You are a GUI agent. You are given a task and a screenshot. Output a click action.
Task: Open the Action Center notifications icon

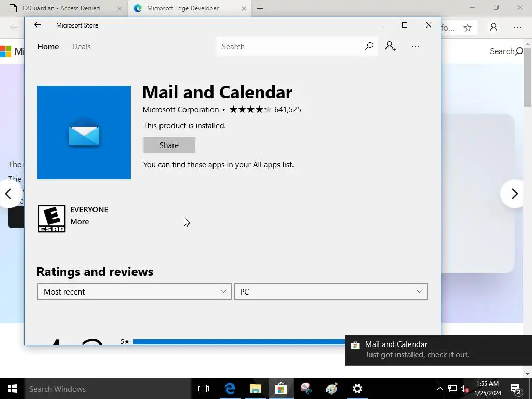pyautogui.click(x=515, y=389)
